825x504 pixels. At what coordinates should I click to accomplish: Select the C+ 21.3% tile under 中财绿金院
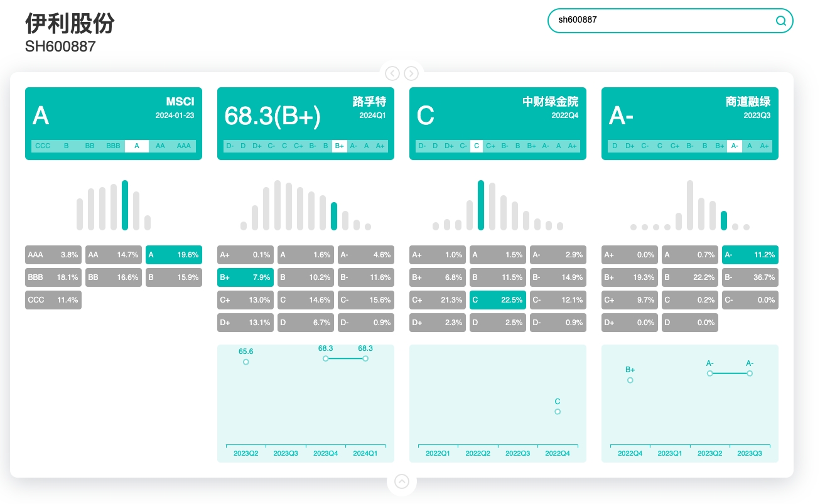click(438, 300)
